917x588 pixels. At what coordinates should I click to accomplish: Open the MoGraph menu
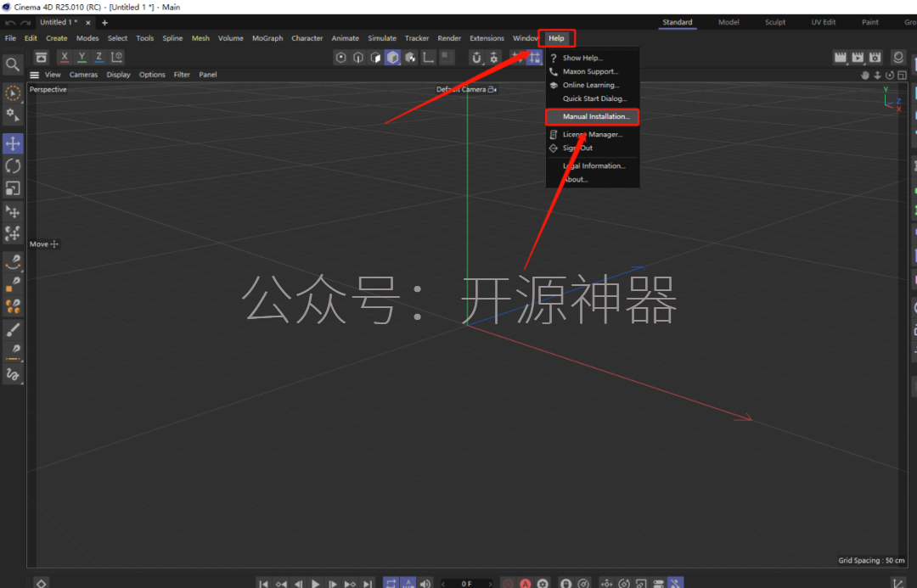[x=267, y=38]
